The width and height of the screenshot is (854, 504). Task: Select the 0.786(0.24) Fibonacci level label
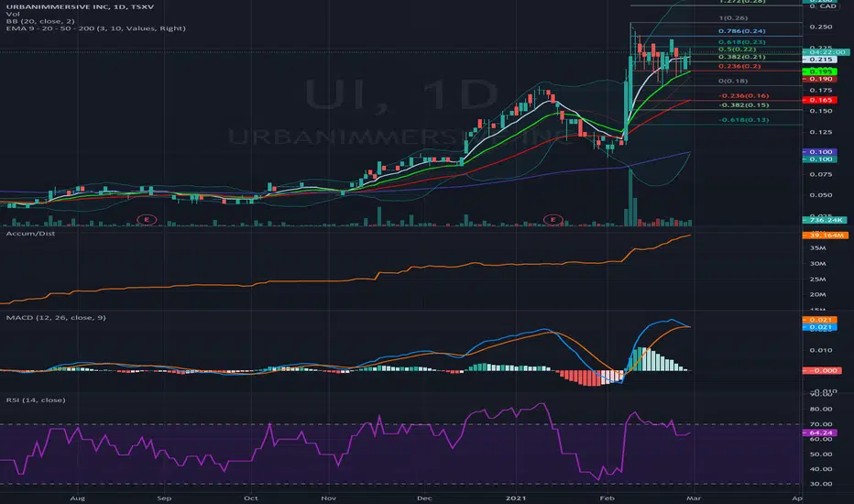(x=742, y=31)
